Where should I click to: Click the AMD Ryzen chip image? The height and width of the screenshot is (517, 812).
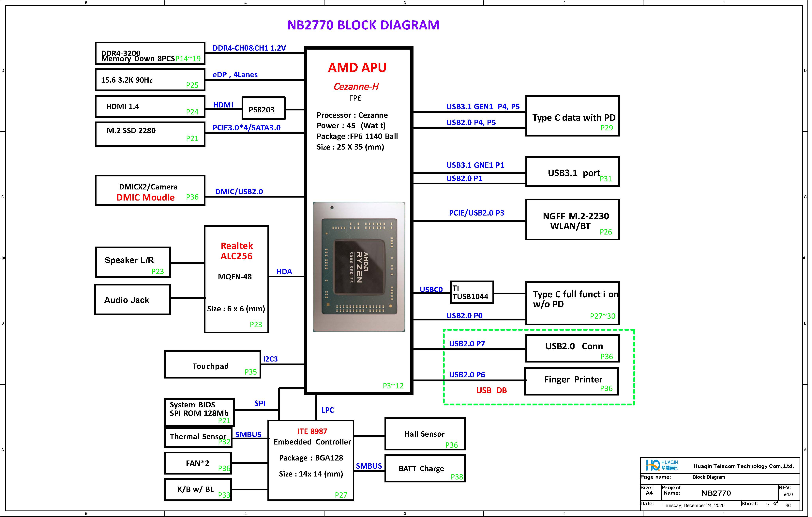(359, 267)
